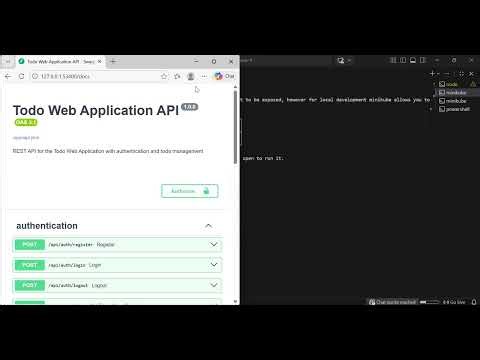Reload the Swagger docs page
The width and height of the screenshot is (480, 360).
point(21,76)
